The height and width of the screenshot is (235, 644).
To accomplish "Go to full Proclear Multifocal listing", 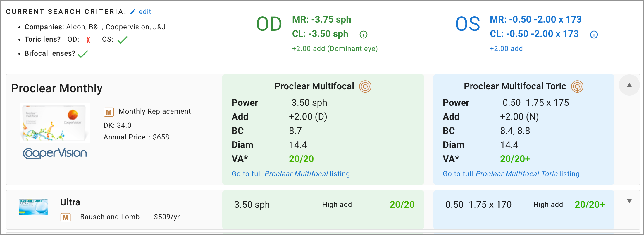I will (x=291, y=174).
